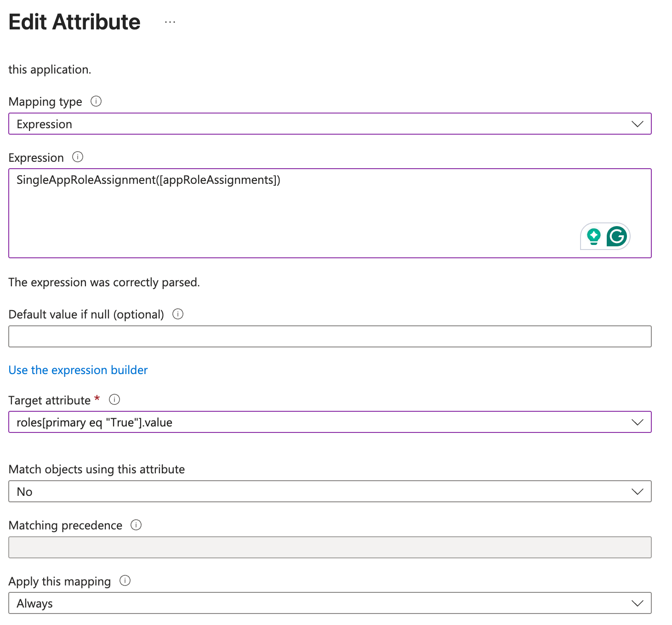The height and width of the screenshot is (625, 672).
Task: Click the Grammarly lightbulb suggestion icon
Action: [x=594, y=236]
